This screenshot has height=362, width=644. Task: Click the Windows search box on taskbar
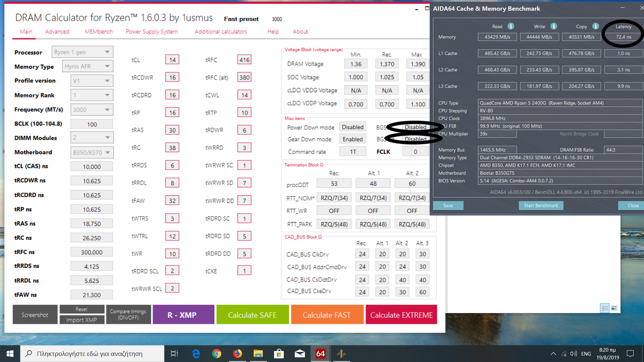click(x=92, y=353)
